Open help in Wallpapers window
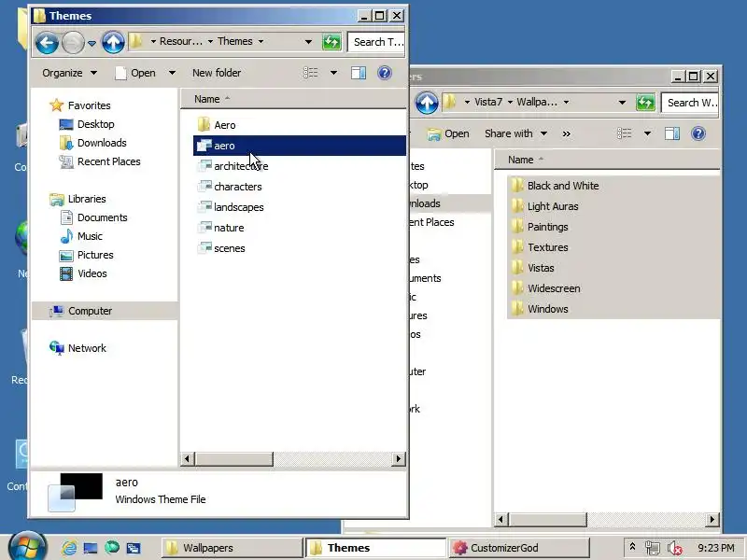This screenshot has height=560, width=747. 698,133
